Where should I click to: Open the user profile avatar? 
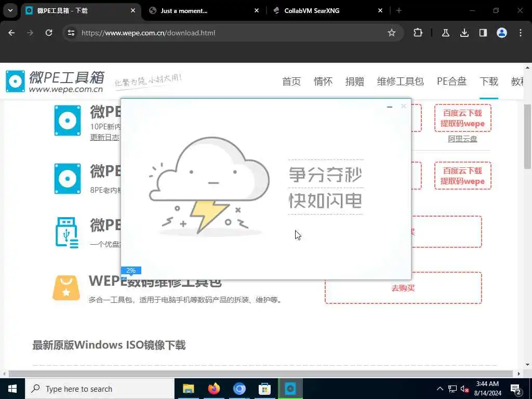click(x=502, y=33)
